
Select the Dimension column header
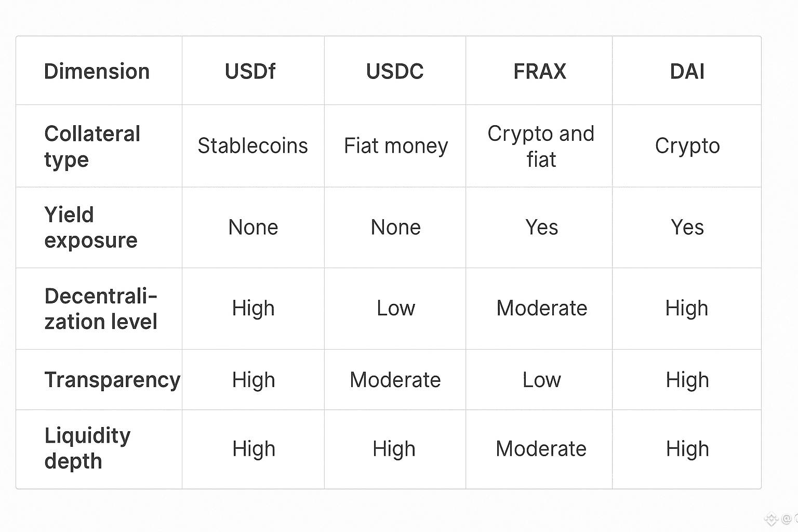tap(97, 71)
